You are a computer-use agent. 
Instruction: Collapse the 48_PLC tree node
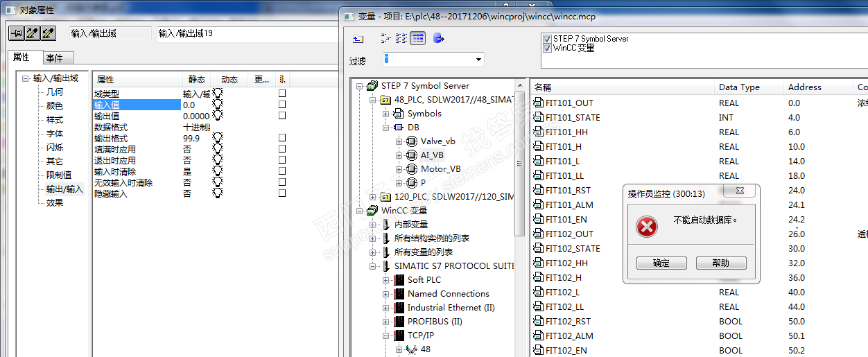click(x=373, y=100)
